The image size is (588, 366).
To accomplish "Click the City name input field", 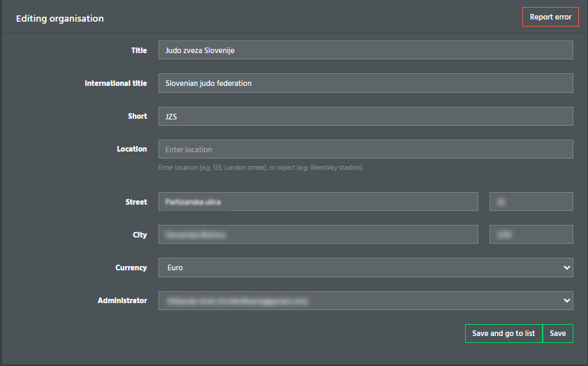I will 318,235.
